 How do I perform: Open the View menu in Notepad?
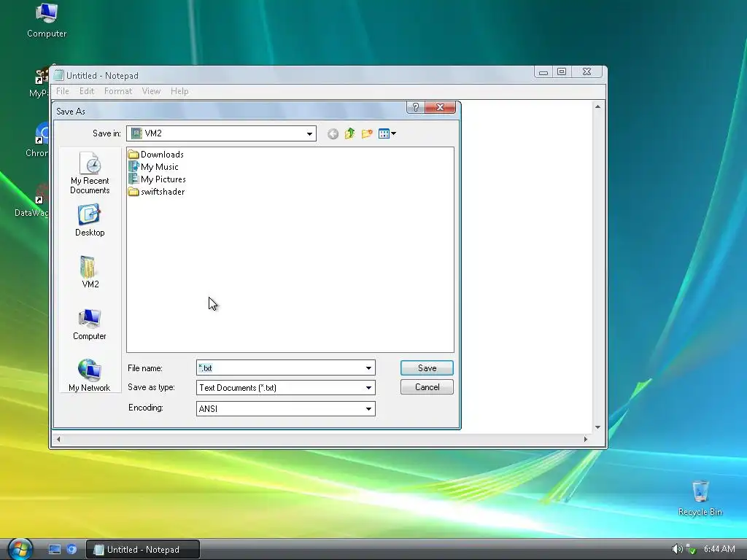[151, 91]
